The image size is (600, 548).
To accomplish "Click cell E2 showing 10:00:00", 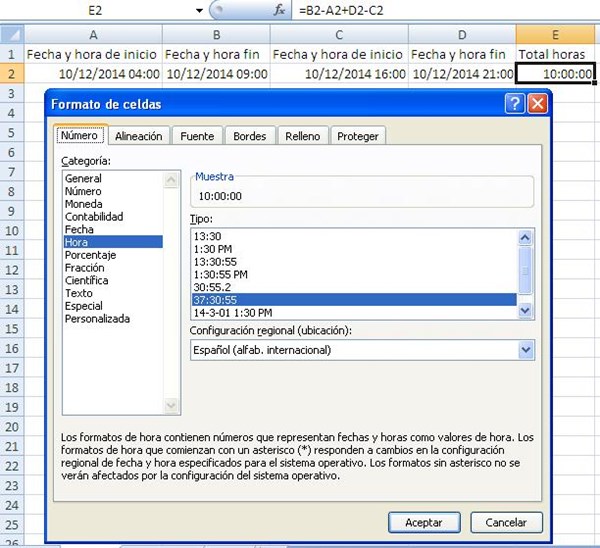I will tap(555, 74).
